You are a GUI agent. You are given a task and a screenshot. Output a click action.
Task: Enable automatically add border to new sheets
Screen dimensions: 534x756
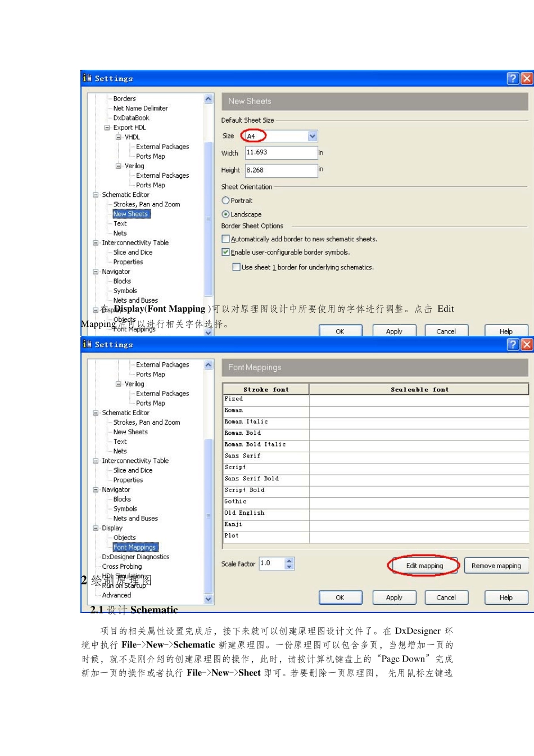click(225, 239)
